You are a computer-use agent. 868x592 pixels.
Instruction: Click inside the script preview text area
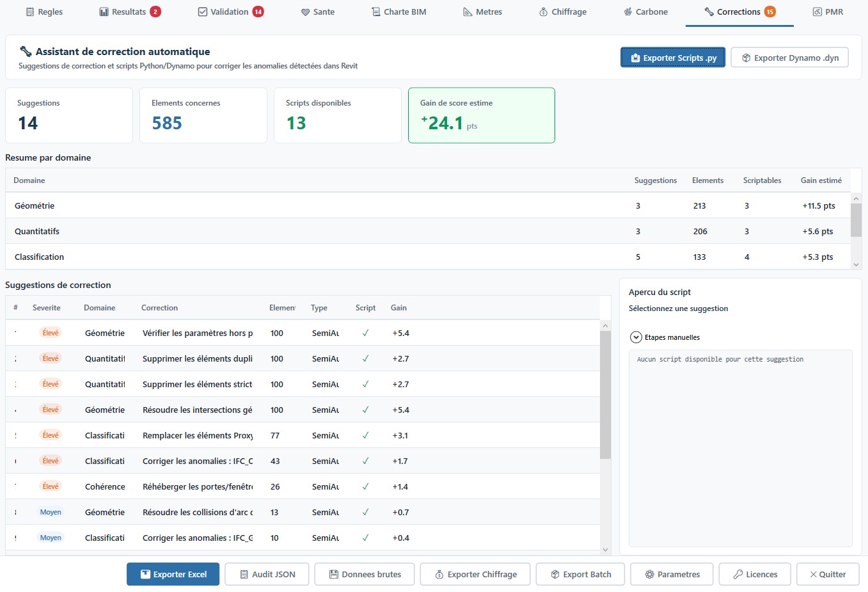coord(741,448)
